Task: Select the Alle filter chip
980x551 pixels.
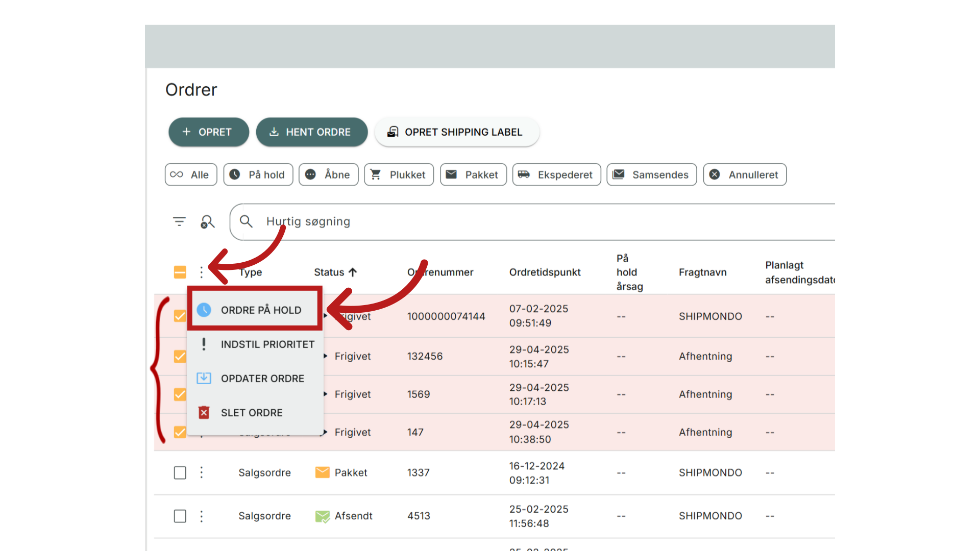Action: pos(191,174)
